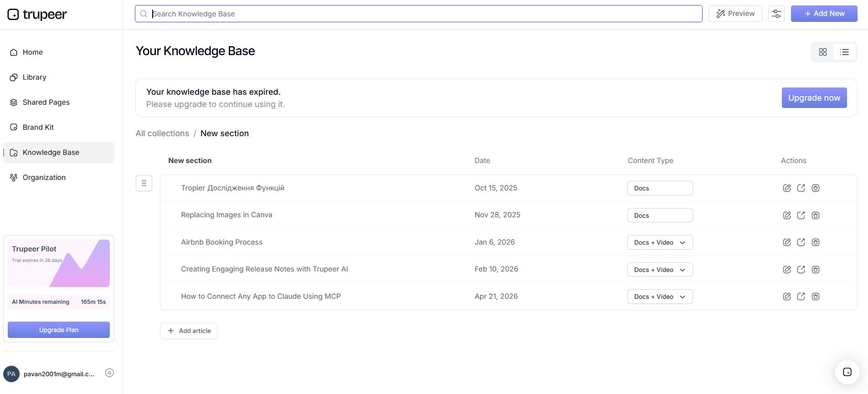
Task: Open How to Connect Any App to Claude article
Action: point(261,297)
